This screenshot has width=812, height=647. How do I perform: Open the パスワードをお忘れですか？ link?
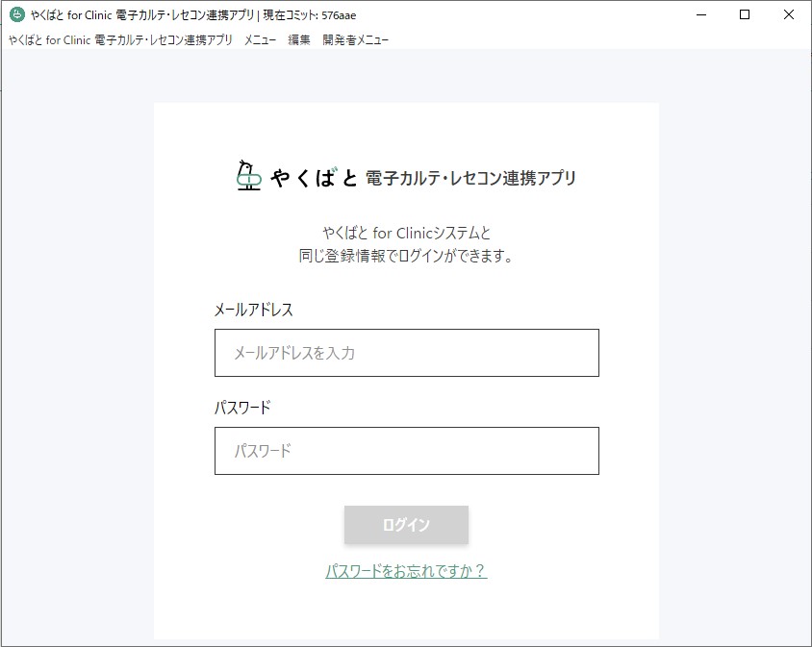point(406,570)
